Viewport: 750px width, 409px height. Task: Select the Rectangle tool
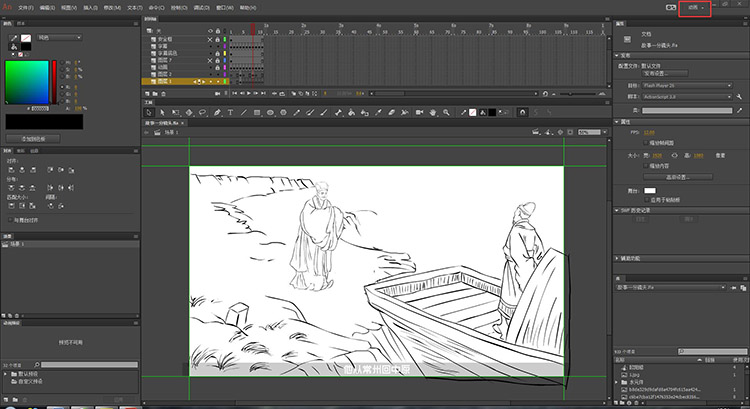[x=257, y=112]
